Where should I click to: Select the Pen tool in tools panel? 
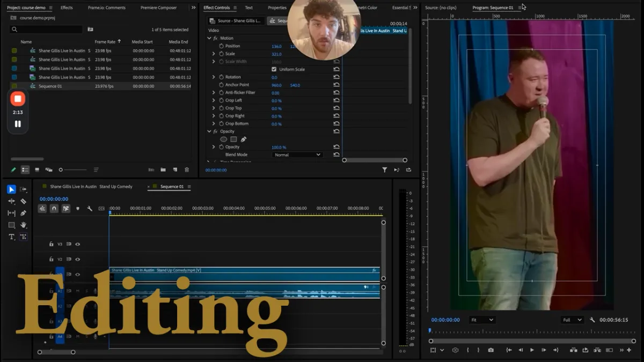coord(23,213)
